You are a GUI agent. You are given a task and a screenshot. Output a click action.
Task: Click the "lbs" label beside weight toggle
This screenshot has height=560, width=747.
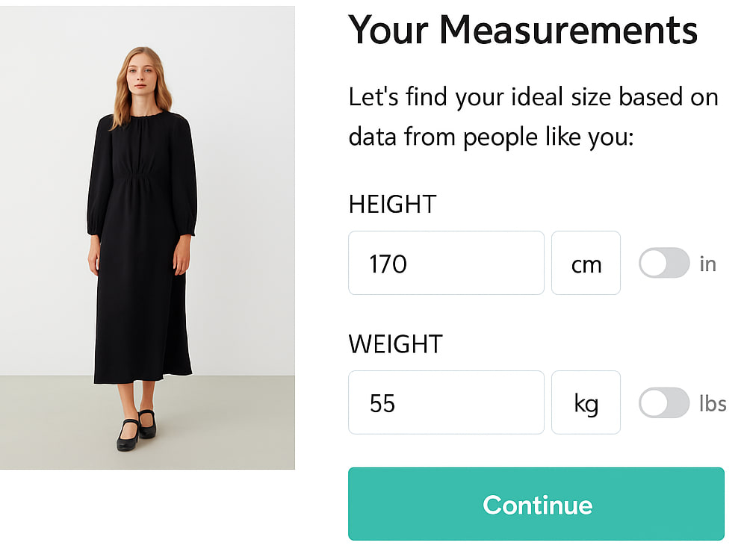coord(713,404)
